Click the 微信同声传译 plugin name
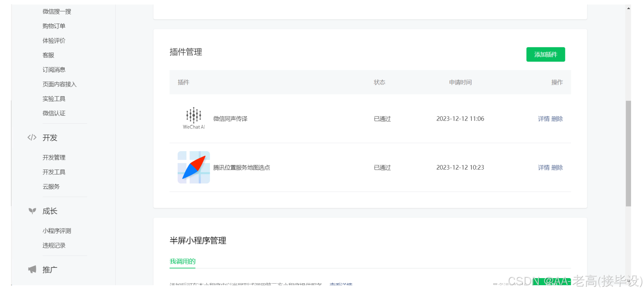Image resolution: width=644 pixels, height=292 pixels. point(230,119)
